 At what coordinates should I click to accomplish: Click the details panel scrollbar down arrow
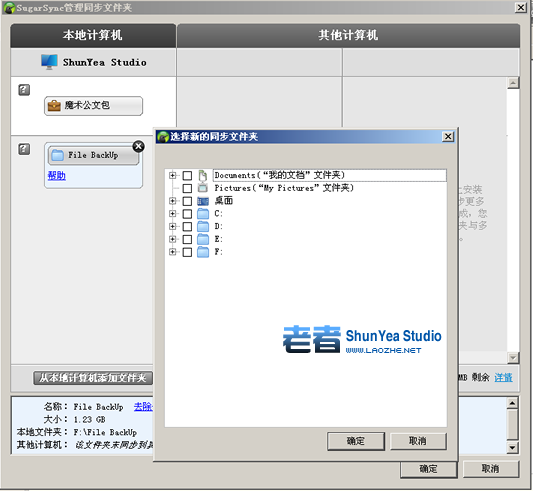pos(512,447)
